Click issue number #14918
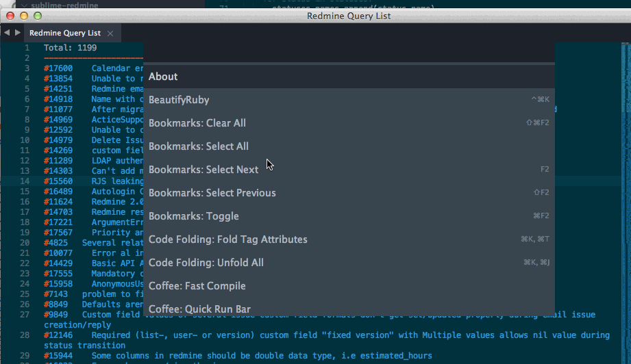Image resolution: width=631 pixels, height=364 pixels. pos(58,99)
